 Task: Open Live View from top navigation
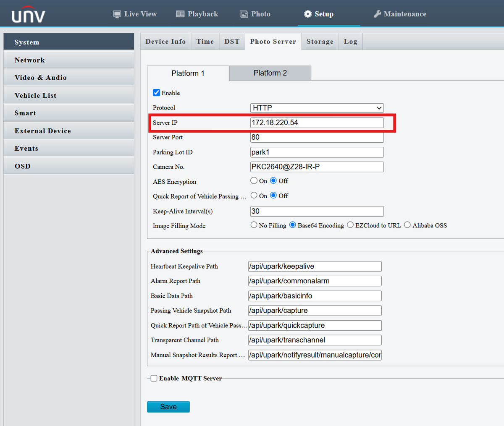pyautogui.click(x=135, y=14)
